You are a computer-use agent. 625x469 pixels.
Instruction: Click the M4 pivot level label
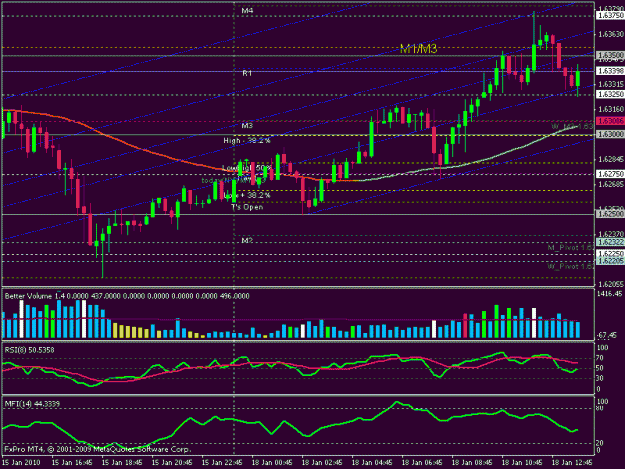(247, 11)
